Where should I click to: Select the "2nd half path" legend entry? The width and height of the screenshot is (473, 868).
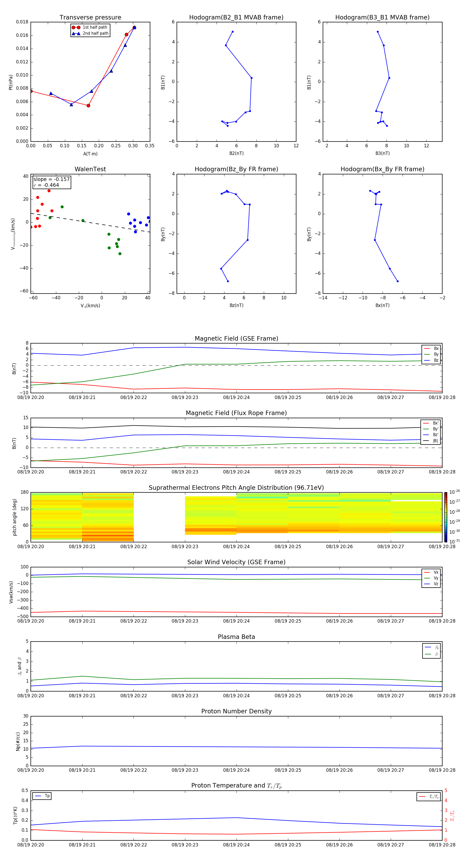coord(90,33)
